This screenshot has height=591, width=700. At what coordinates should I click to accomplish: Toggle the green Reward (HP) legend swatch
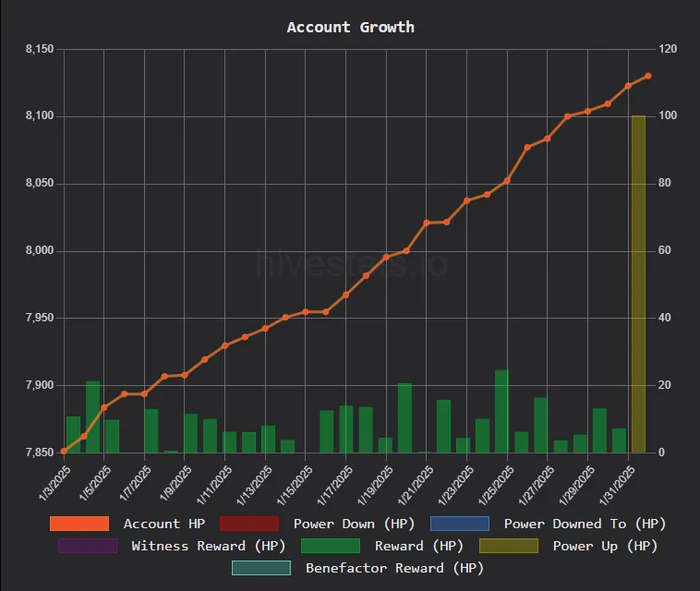coord(331,546)
